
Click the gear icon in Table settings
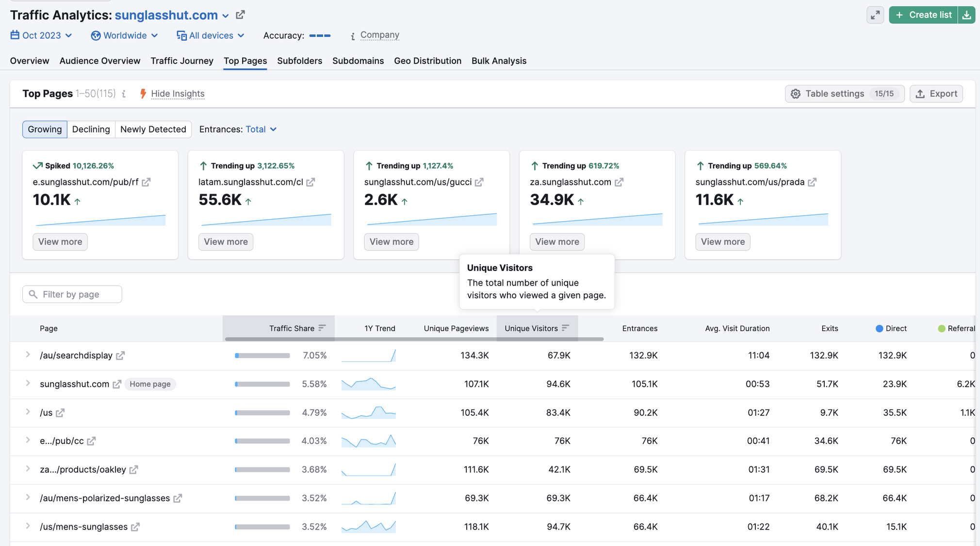pos(796,94)
